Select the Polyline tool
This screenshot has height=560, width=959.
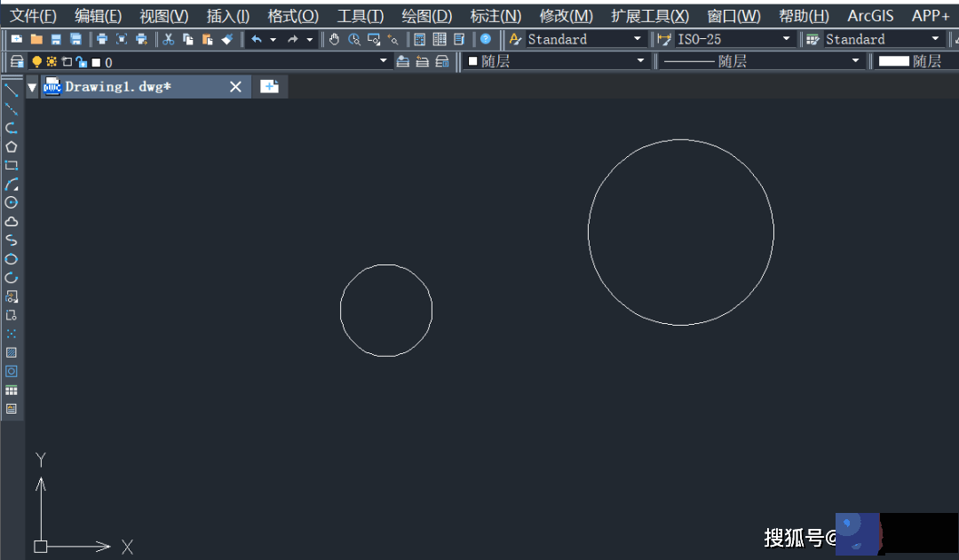(11, 128)
